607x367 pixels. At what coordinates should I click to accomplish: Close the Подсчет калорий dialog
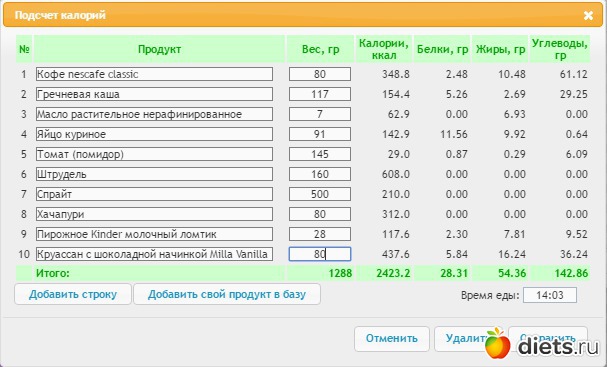[588, 15]
